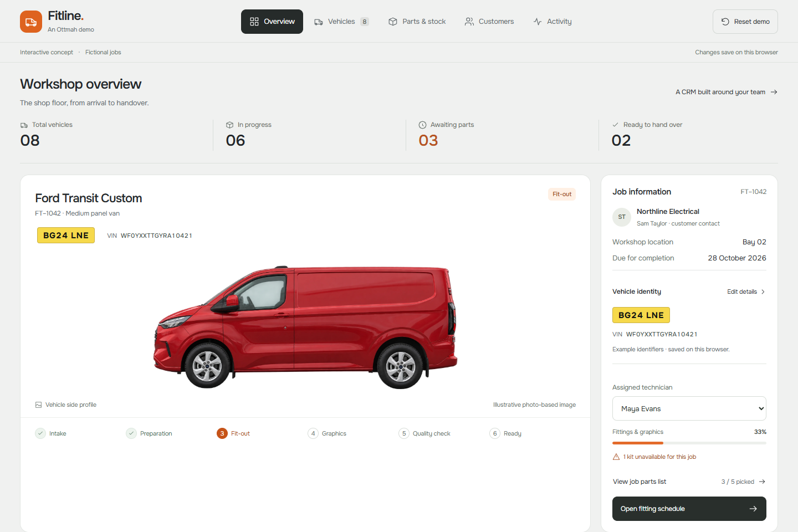Viewport: 798px width, 532px height.
Task: Click the '3 / 5 picked' text
Action: click(738, 482)
